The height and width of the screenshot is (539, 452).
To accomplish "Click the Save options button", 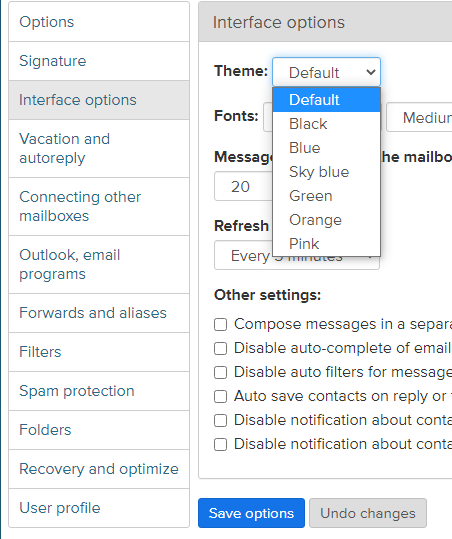I will [251, 513].
